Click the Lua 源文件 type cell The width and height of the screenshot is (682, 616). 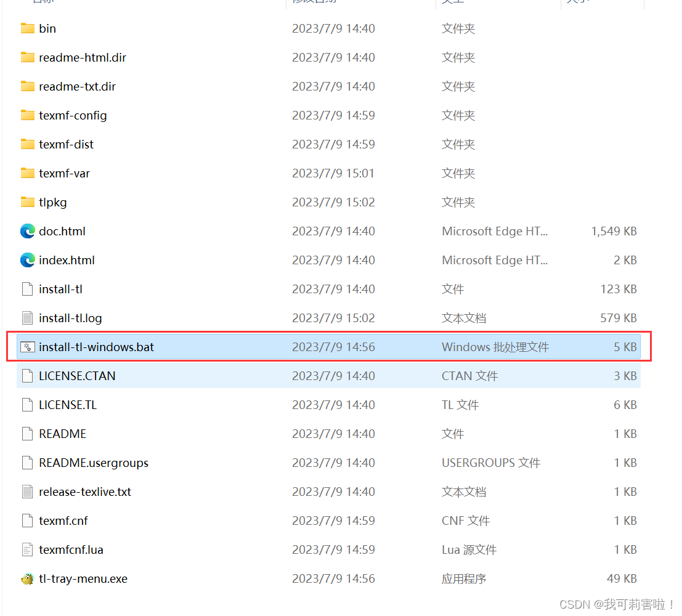[x=469, y=549]
